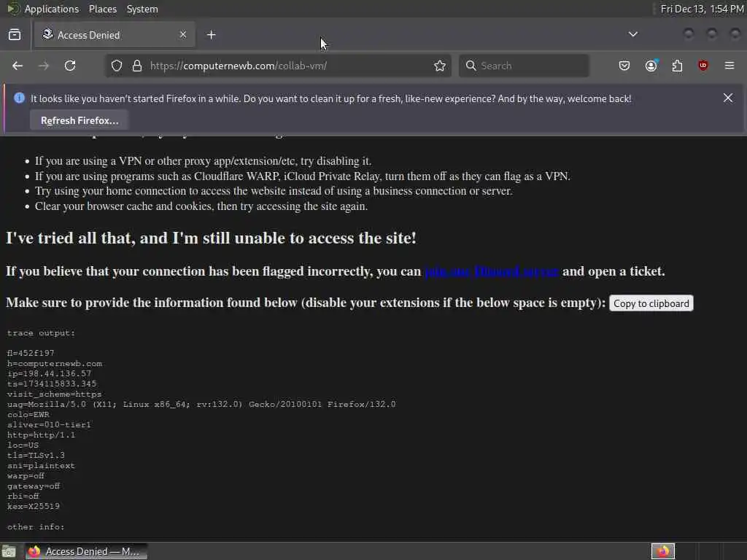Click the ts=1734115833.345 trace line

(x=52, y=384)
